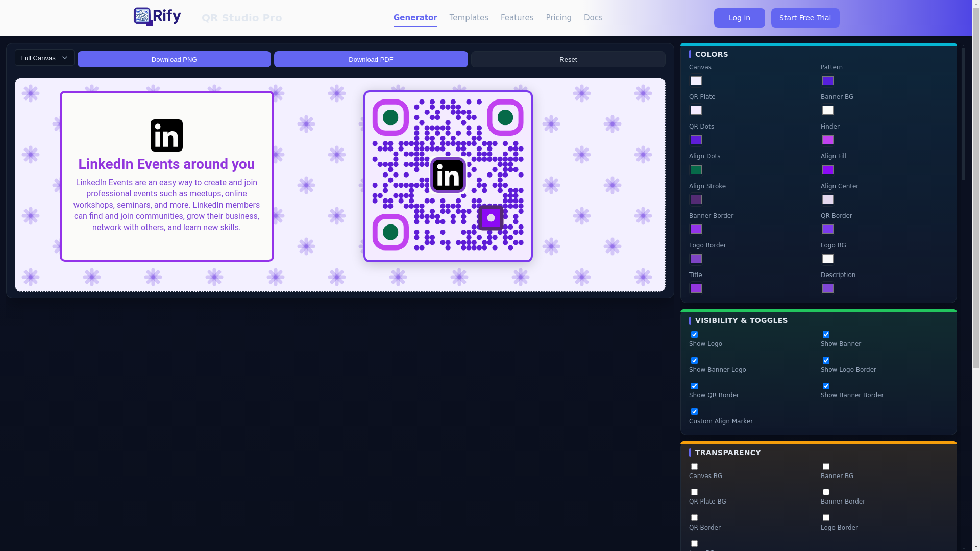
Task: Open the Features page
Action: [517, 18]
